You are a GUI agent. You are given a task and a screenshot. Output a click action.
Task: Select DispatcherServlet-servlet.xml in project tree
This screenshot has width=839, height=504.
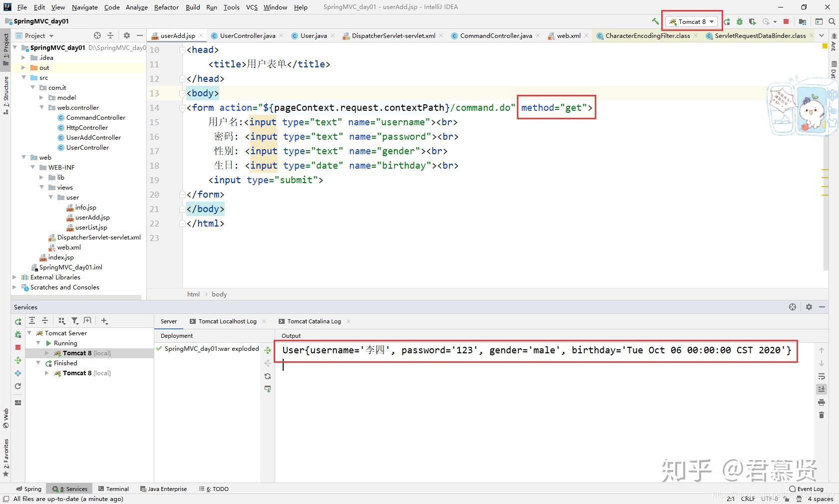click(x=99, y=238)
